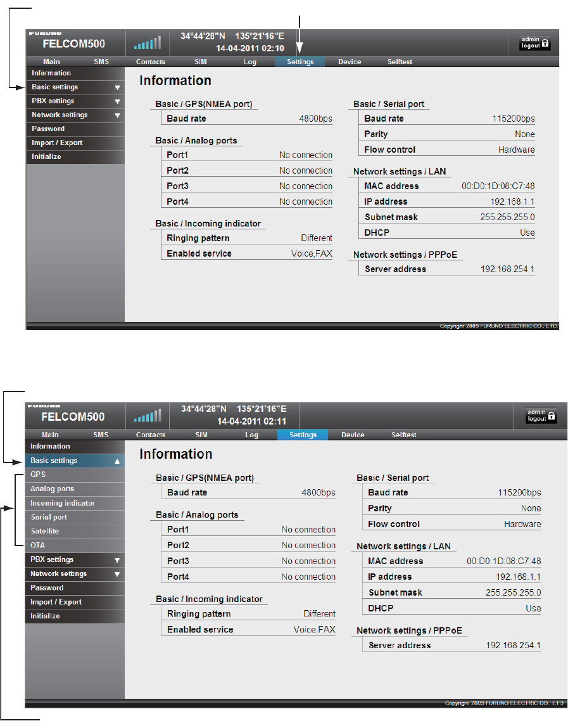
Task: Select the SIM tab on the 02:11 screen
Action: coord(201,435)
